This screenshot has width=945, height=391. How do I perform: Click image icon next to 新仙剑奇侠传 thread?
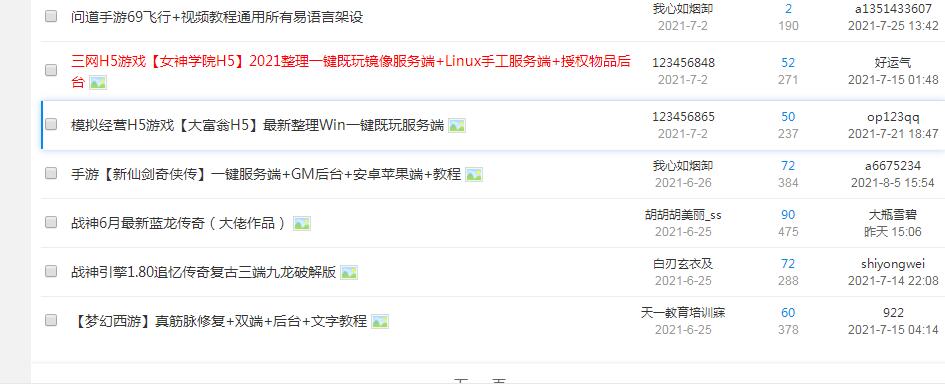tap(474, 175)
